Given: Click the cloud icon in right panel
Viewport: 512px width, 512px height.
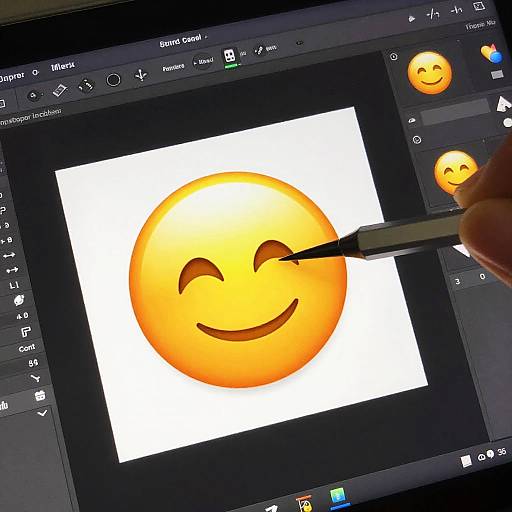Looking at the screenshot, I should [412, 121].
